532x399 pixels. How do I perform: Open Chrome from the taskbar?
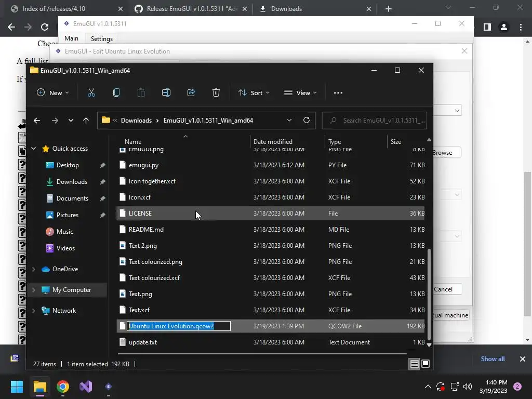click(x=63, y=387)
